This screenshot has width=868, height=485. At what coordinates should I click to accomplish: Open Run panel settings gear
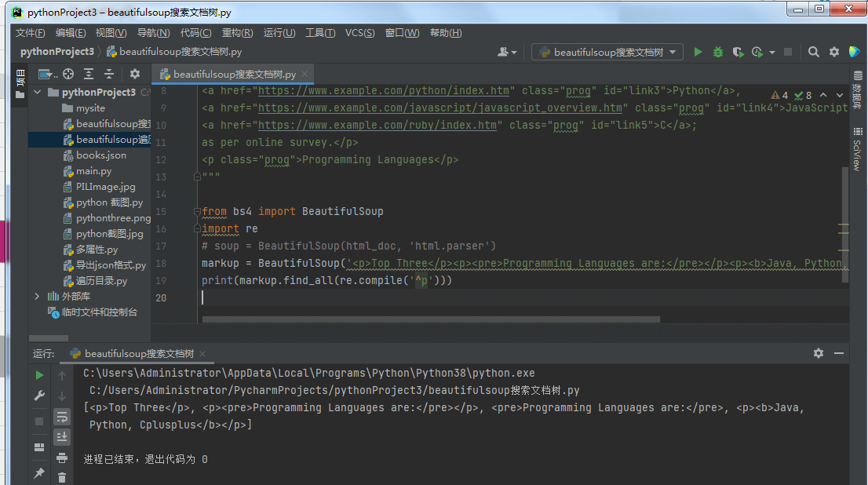tap(819, 352)
